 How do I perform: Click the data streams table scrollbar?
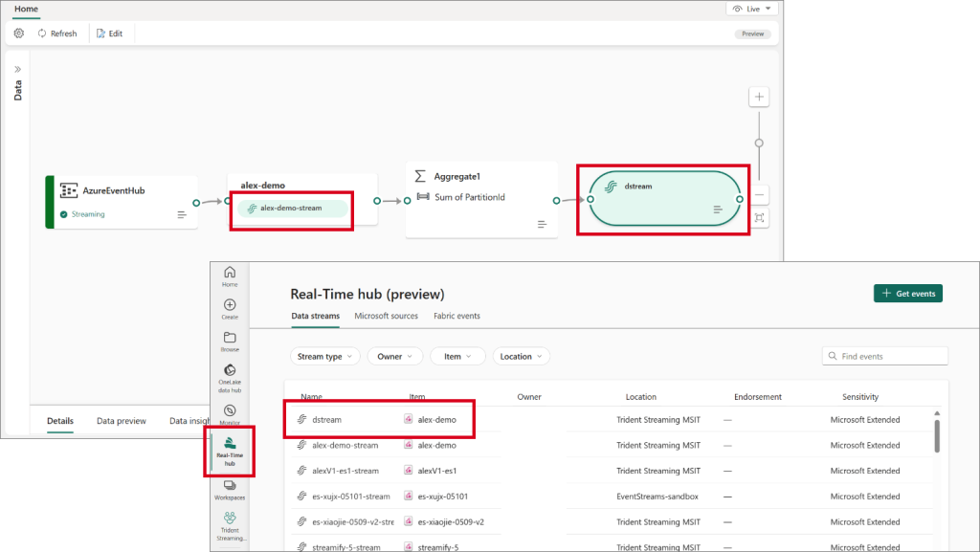pyautogui.click(x=937, y=436)
